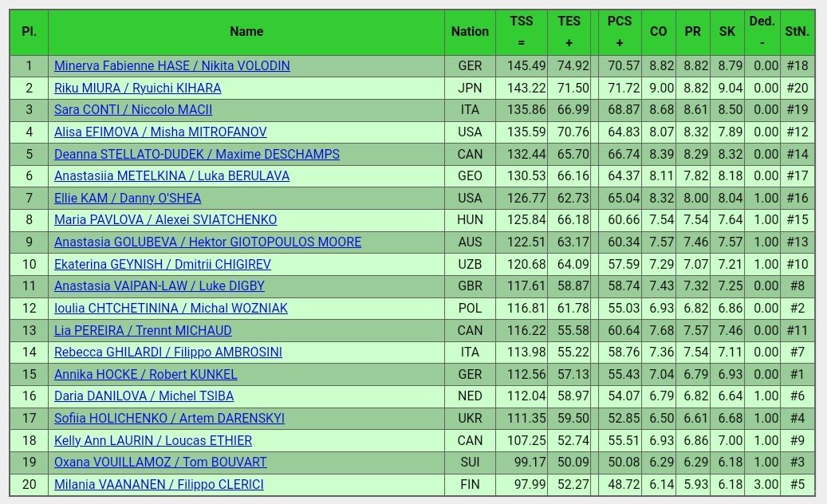Screen dimensions: 827x504
Task: Open Maria PAVLOVA / Alexei SVIATCHENKO link
Action: coord(166,219)
